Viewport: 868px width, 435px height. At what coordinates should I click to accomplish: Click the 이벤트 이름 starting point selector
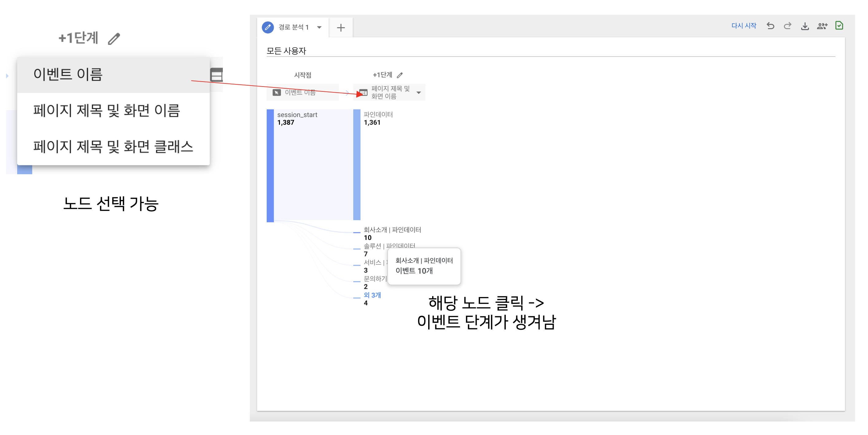coord(302,92)
